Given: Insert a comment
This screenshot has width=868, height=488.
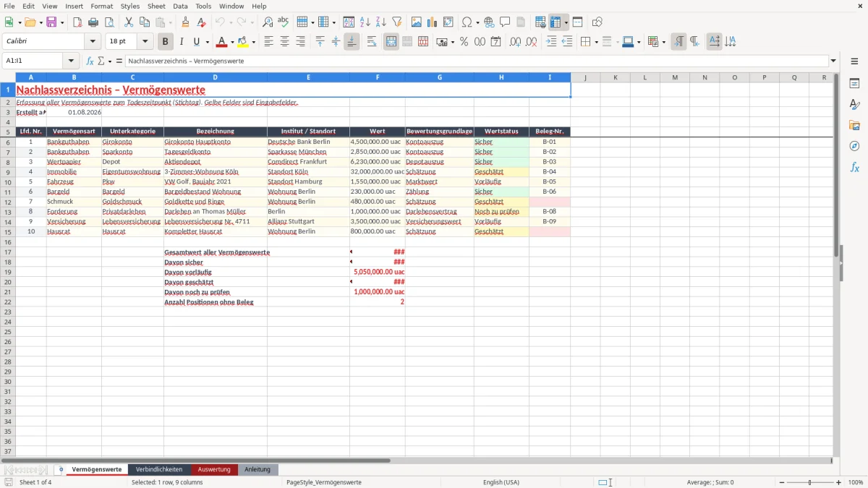Looking at the screenshot, I should (505, 22).
